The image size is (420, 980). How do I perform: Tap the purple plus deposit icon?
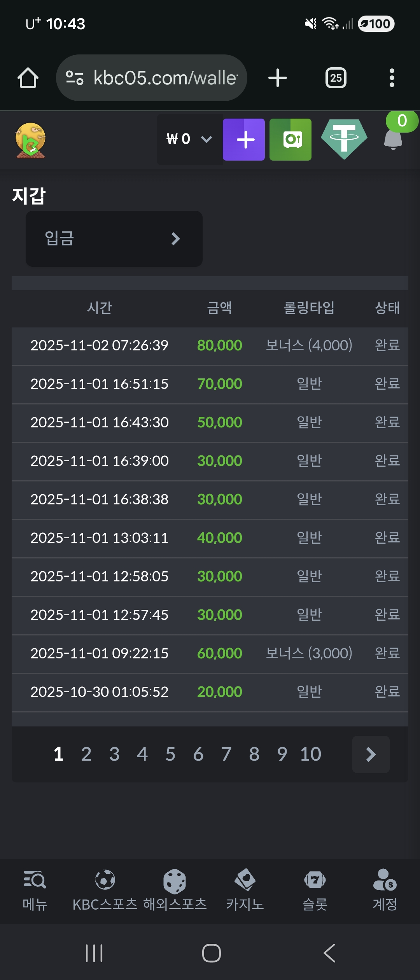pos(244,140)
